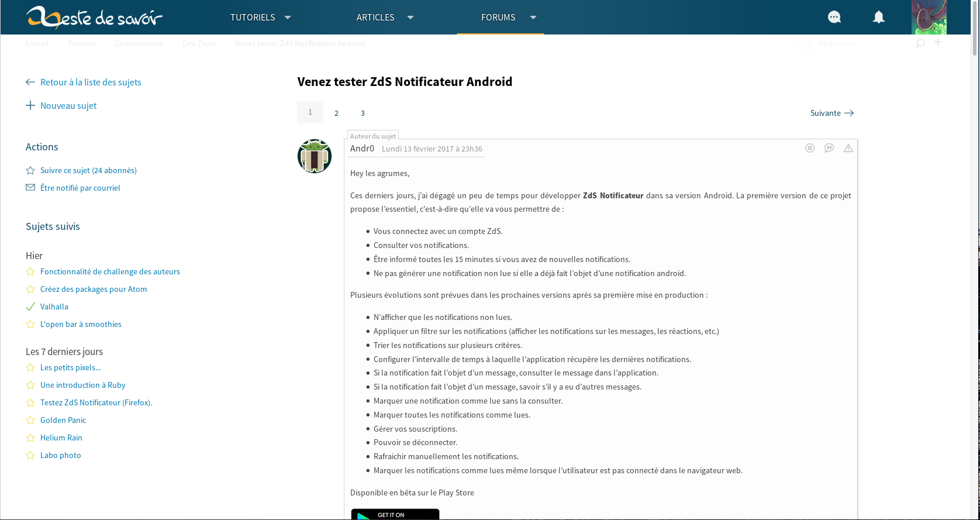Toggle star next to Helium Rain
The width and height of the screenshot is (980, 520).
coord(30,438)
